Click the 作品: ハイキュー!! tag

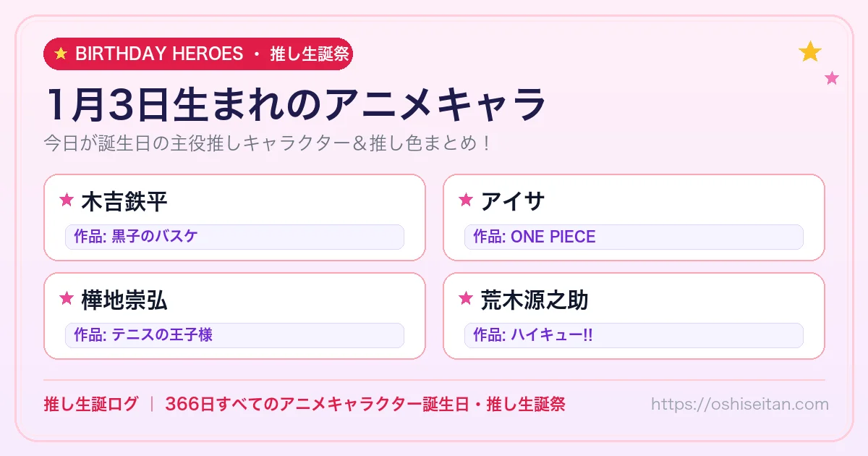(x=634, y=335)
